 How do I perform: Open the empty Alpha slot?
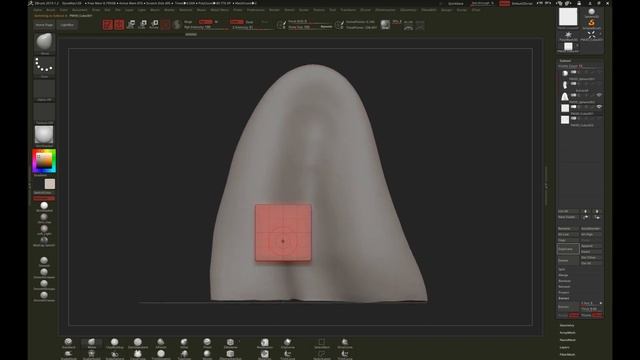tap(44, 90)
